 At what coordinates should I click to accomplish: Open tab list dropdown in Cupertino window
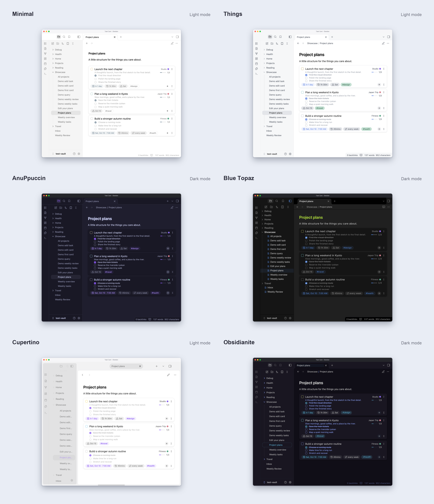tap(163, 366)
